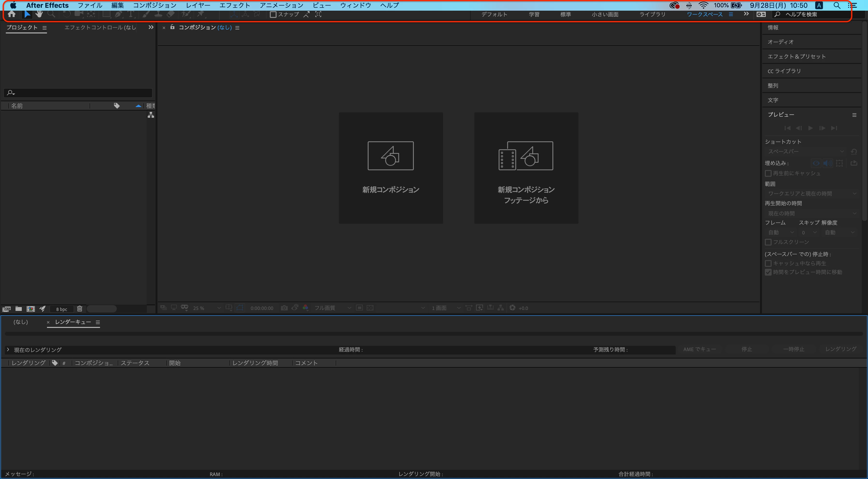Viewport: 868px width, 479px height.
Task: Click the 8 bpc color depth control
Action: (x=61, y=309)
